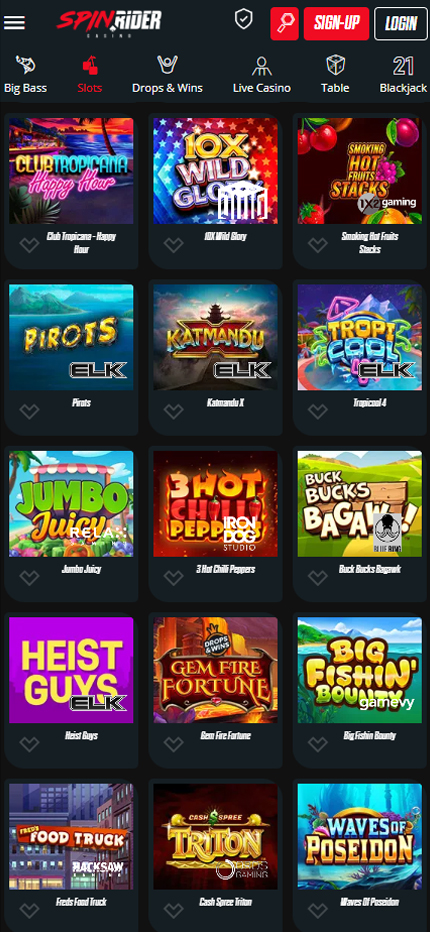Toggle favorite heart for Big Fishin Bounty
Screen dimensions: 430x932
(318, 744)
